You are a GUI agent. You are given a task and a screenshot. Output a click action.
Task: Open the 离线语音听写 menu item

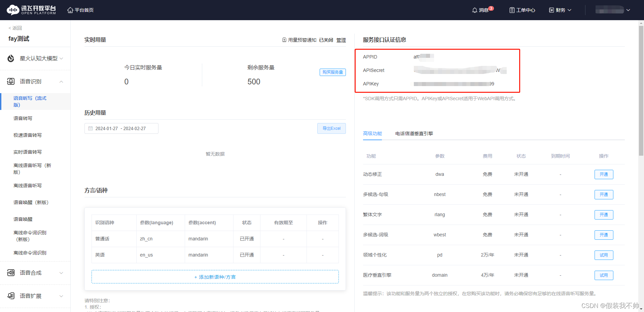tap(28, 186)
